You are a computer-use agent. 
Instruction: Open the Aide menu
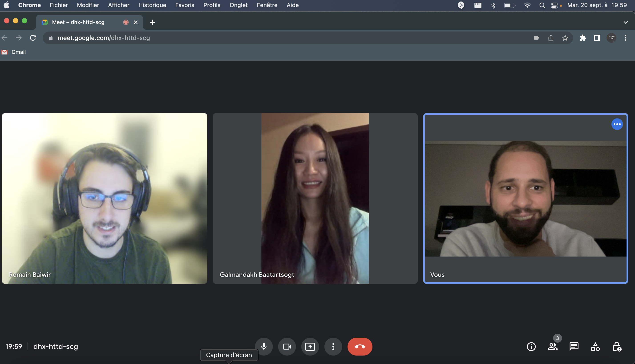pyautogui.click(x=293, y=5)
